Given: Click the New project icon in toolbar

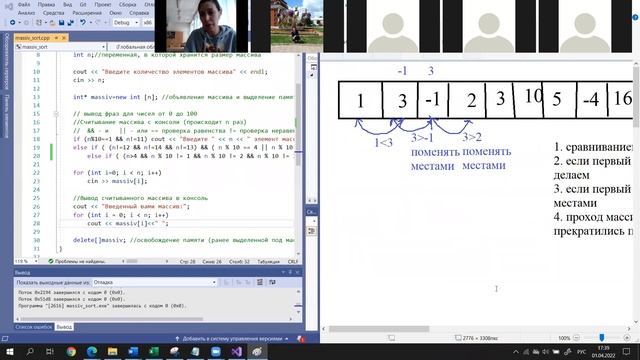Looking at the screenshot, I should tap(39, 23).
